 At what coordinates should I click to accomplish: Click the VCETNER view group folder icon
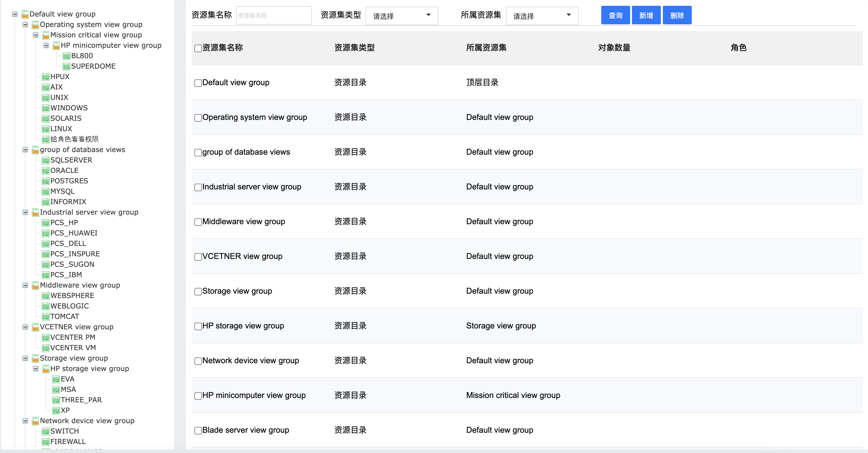click(35, 327)
